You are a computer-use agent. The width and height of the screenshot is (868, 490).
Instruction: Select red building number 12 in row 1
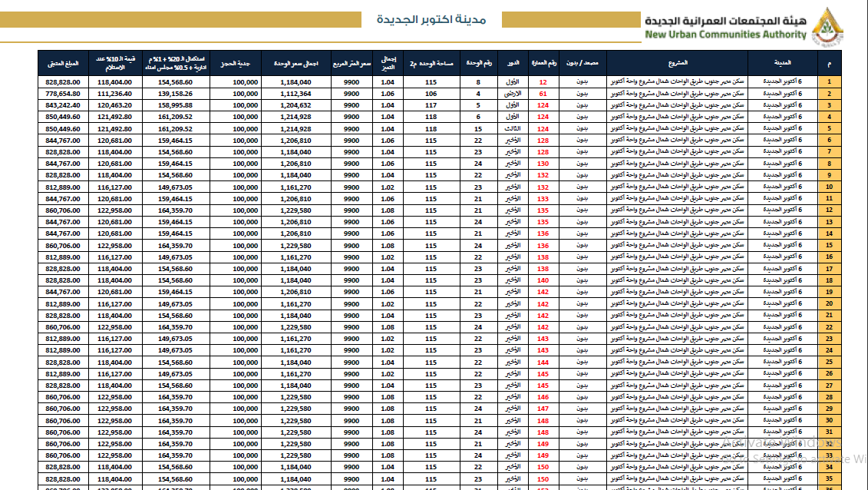pos(543,82)
